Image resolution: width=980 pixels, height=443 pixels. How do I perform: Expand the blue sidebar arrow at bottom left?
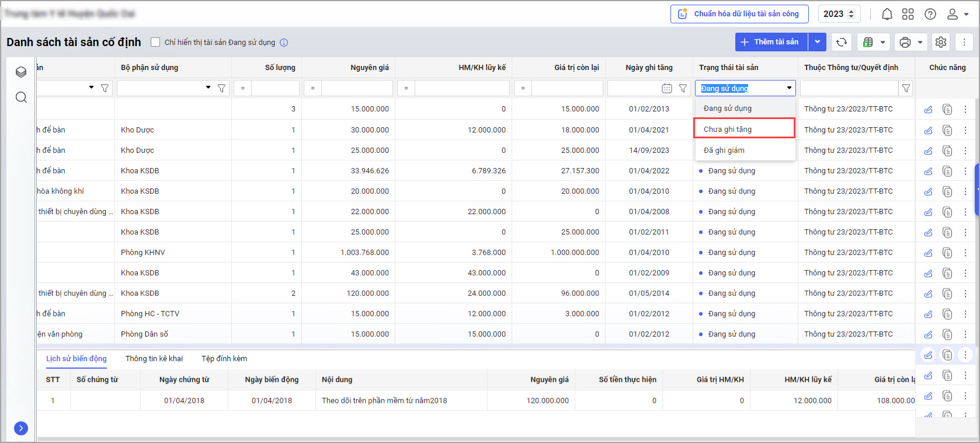pos(21,428)
